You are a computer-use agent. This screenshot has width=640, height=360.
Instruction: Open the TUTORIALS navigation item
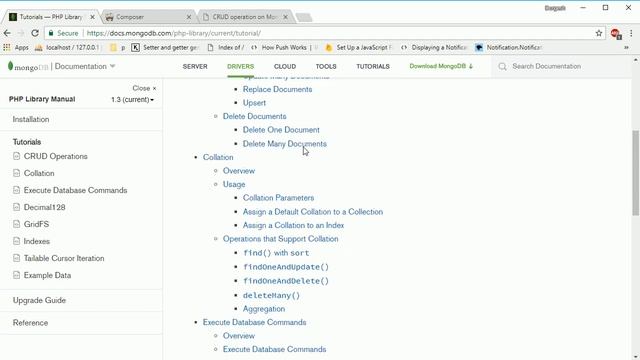[x=373, y=66]
